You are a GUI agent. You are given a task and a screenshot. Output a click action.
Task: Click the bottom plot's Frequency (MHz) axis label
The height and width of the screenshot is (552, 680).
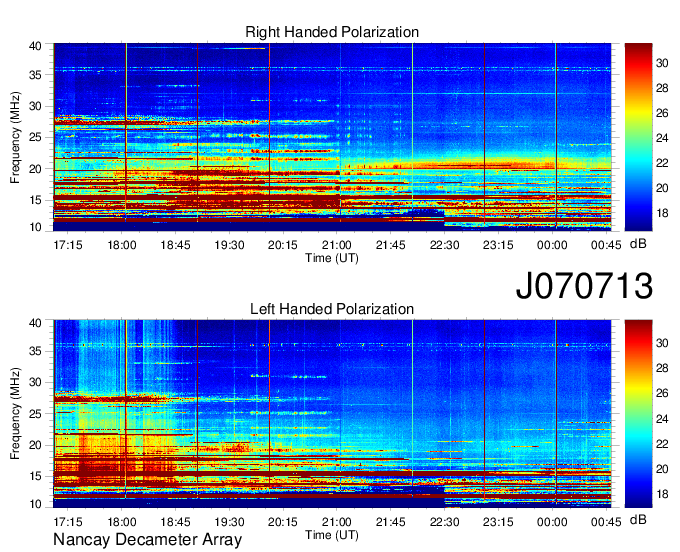pos(15,414)
